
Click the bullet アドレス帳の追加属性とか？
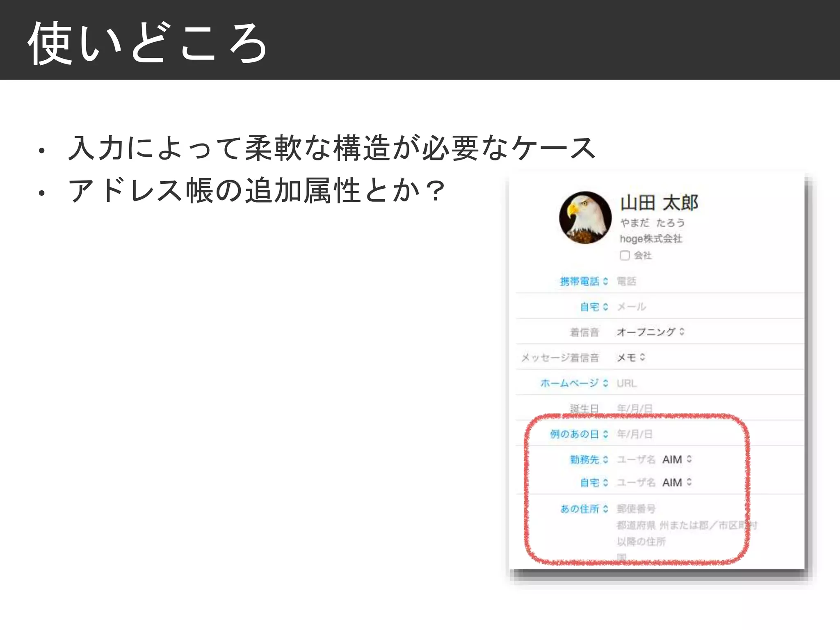256,190
